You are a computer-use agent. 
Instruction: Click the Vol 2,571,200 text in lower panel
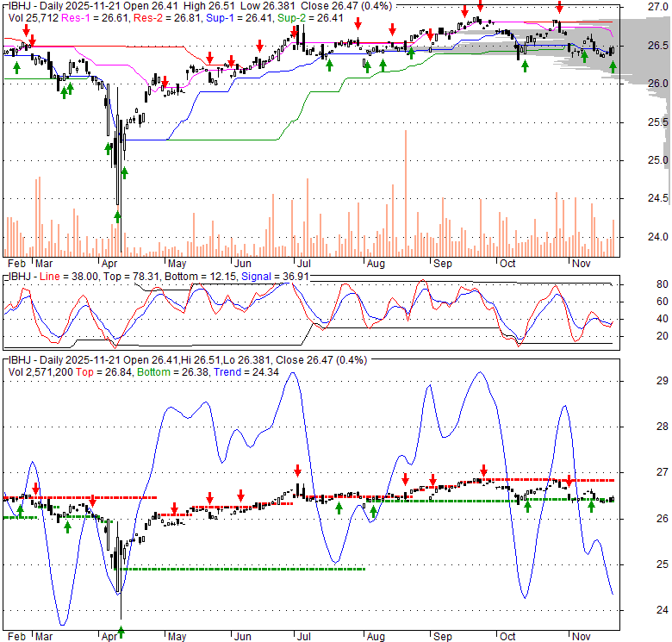[40, 371]
